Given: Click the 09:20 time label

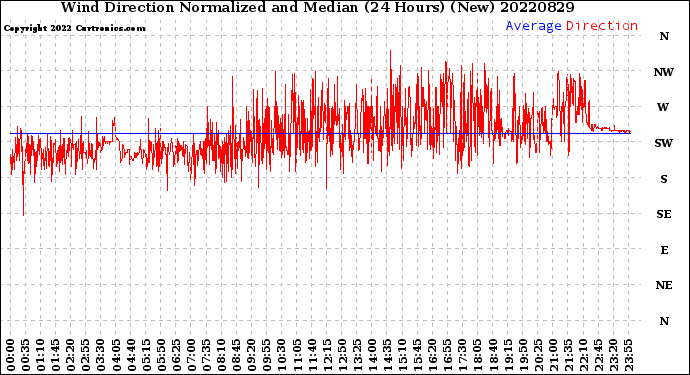Looking at the screenshot, I should click(251, 355).
